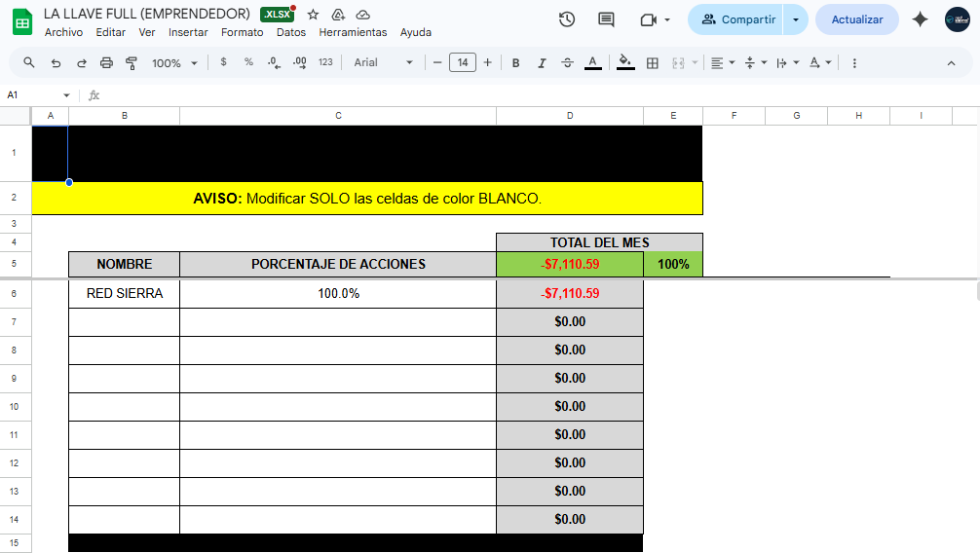Screen dimensions: 980x553
Task: Open the Herramientas menu
Action: coord(353,32)
